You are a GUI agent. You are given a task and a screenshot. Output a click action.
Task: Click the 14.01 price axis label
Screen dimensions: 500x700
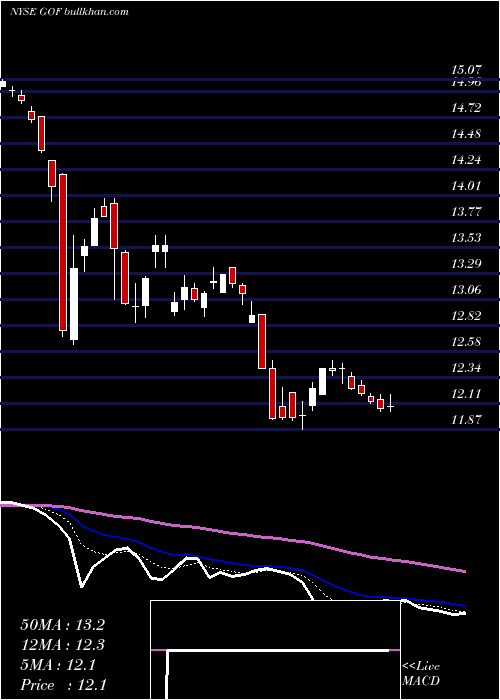tap(467, 185)
